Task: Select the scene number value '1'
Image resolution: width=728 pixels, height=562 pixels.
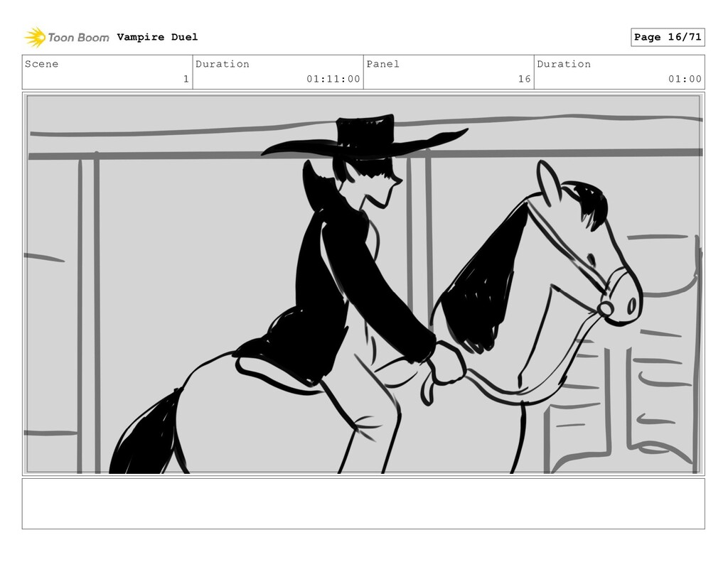Action: point(186,79)
